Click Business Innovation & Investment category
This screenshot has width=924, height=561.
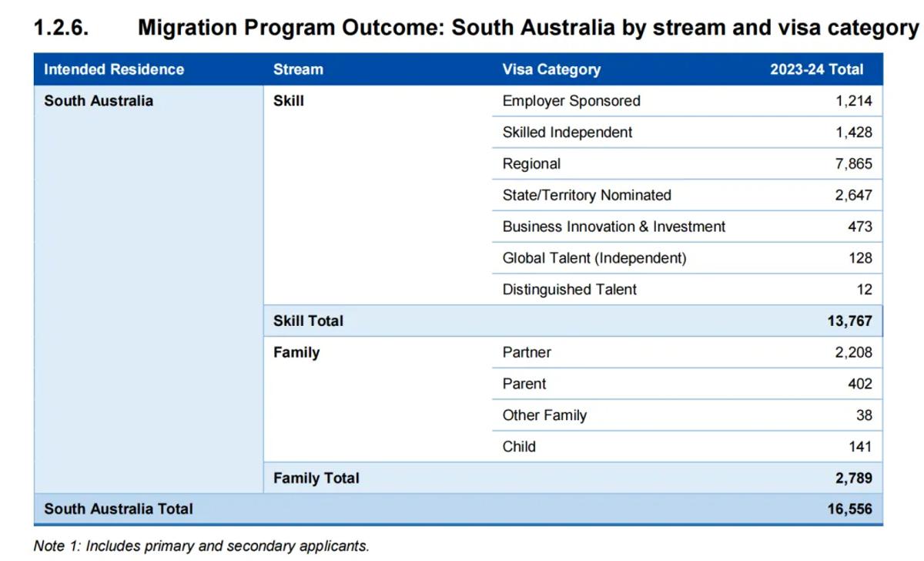[614, 227]
